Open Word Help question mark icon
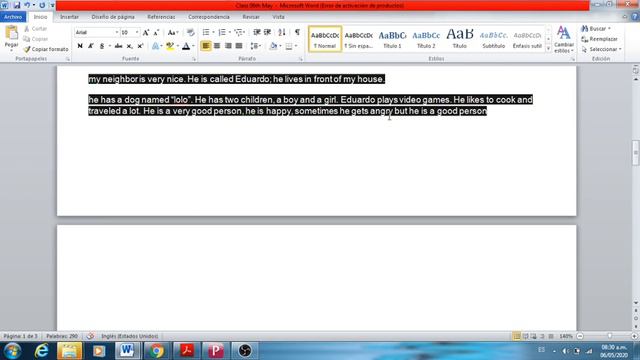This screenshot has height=360, width=640. click(635, 17)
